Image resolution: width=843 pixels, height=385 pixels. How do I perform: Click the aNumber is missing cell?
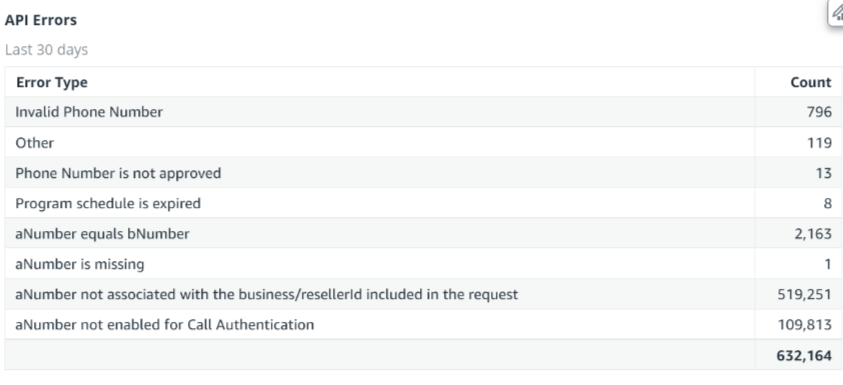[x=80, y=264]
